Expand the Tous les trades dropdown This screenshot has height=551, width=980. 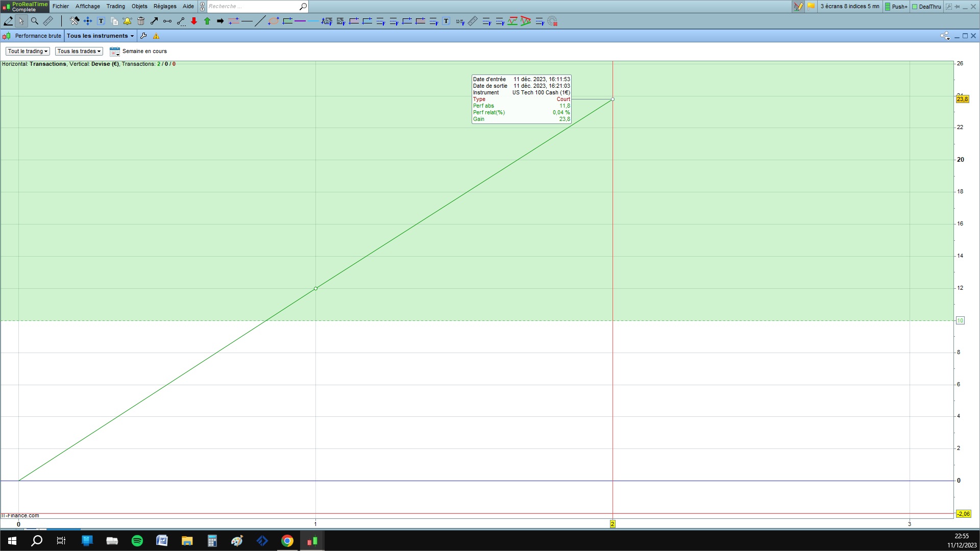click(79, 51)
